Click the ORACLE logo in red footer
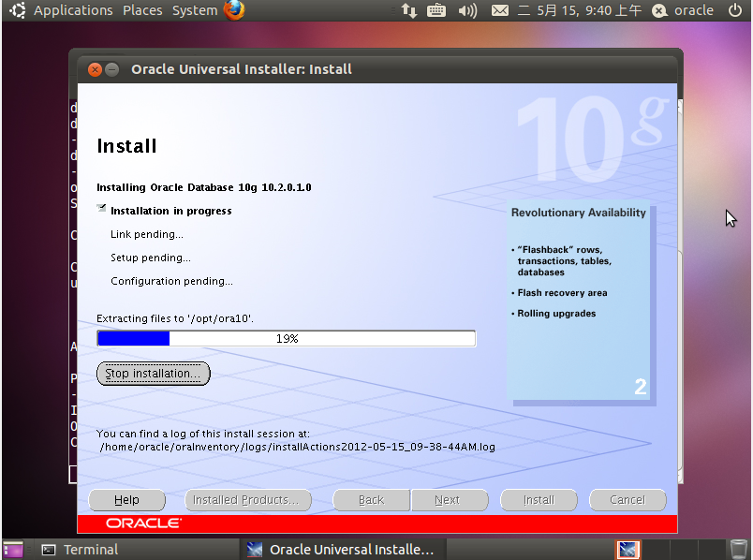Image resolution: width=753 pixels, height=560 pixels. 144,523
